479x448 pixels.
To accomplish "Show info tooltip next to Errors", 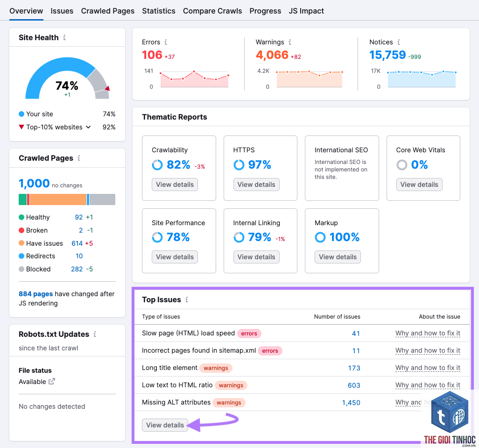I will point(166,42).
